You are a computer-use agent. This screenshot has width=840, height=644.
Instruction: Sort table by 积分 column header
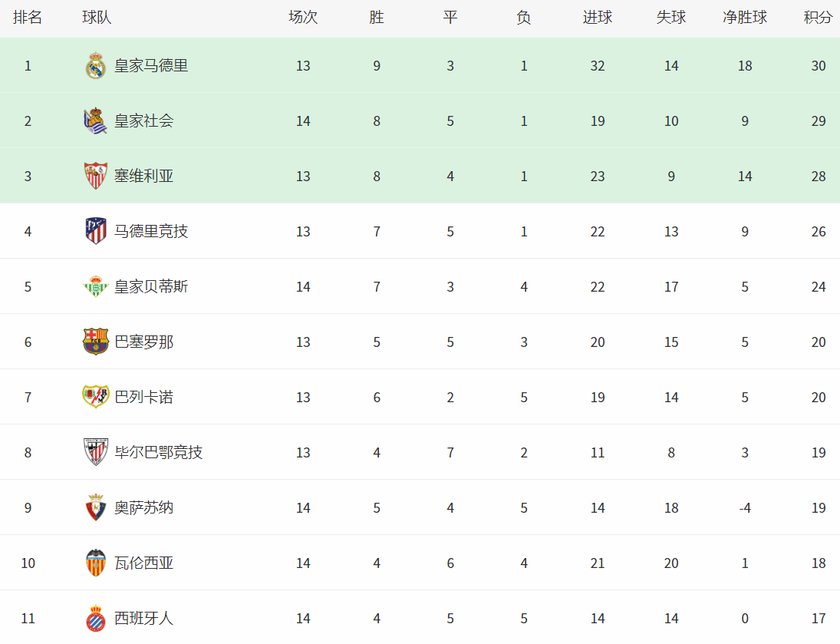818,17
